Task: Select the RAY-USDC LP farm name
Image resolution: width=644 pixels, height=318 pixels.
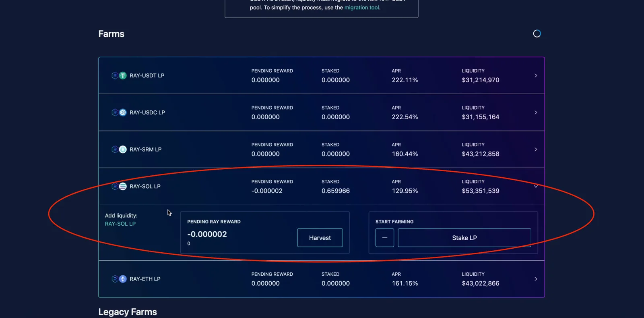Action: pos(147,112)
